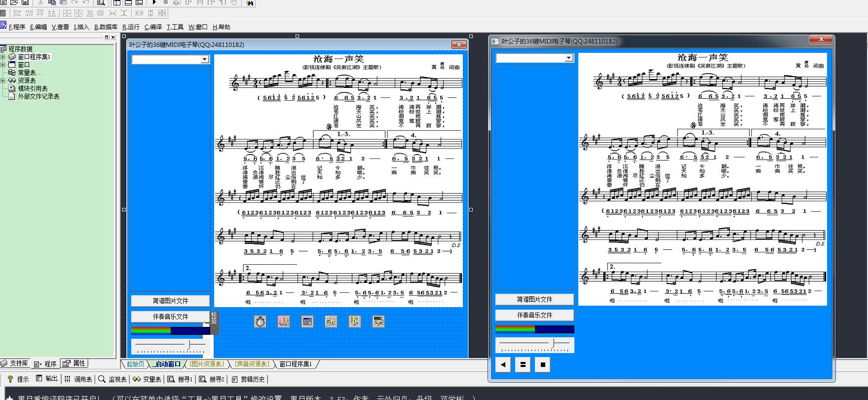Viewport: 868px width, 400px height.
Task: Open the W.窗口 menu
Action: coord(198,27)
